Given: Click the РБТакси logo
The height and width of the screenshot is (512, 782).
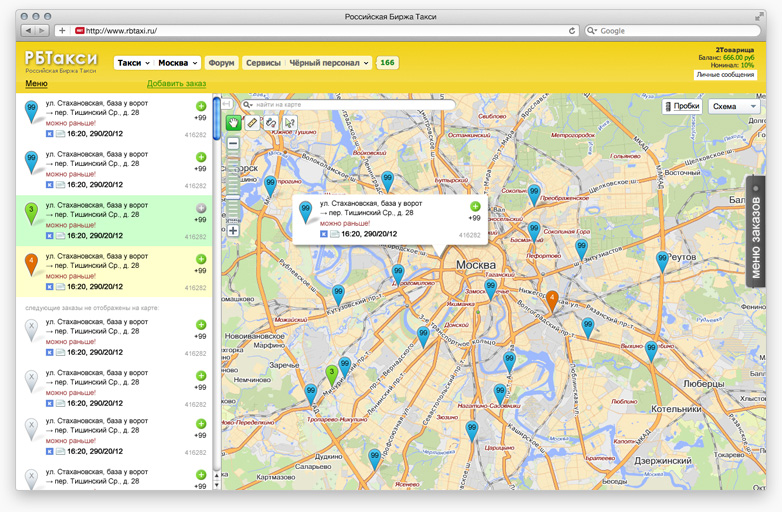Looking at the screenshot, I should click(x=61, y=59).
